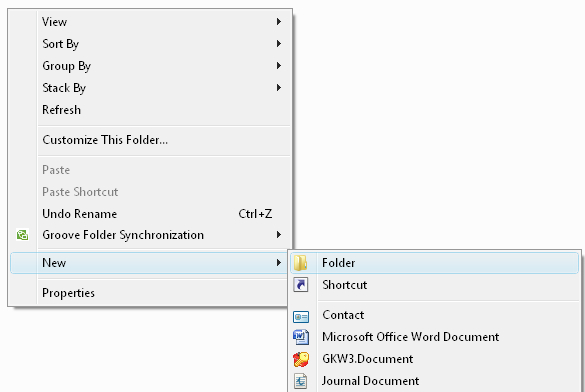This screenshot has height=392, width=585.
Task: Click the Shortcut arrow icon
Action: point(301,285)
